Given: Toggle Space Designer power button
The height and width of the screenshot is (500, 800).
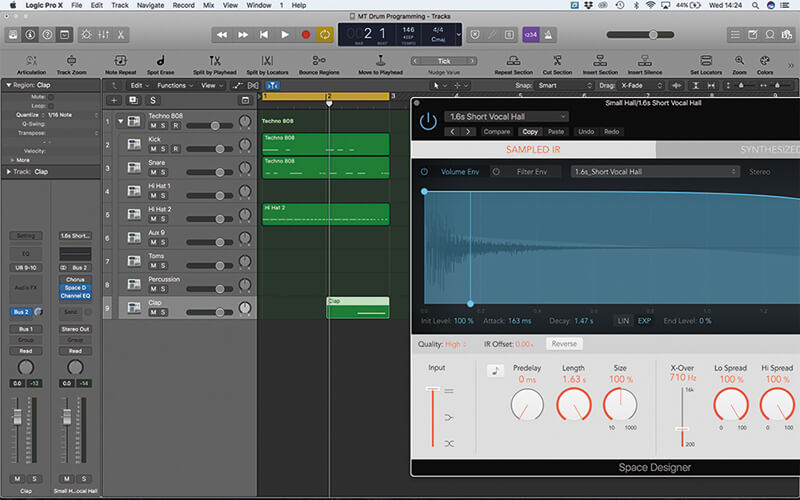Looking at the screenshot, I should pos(428,121).
